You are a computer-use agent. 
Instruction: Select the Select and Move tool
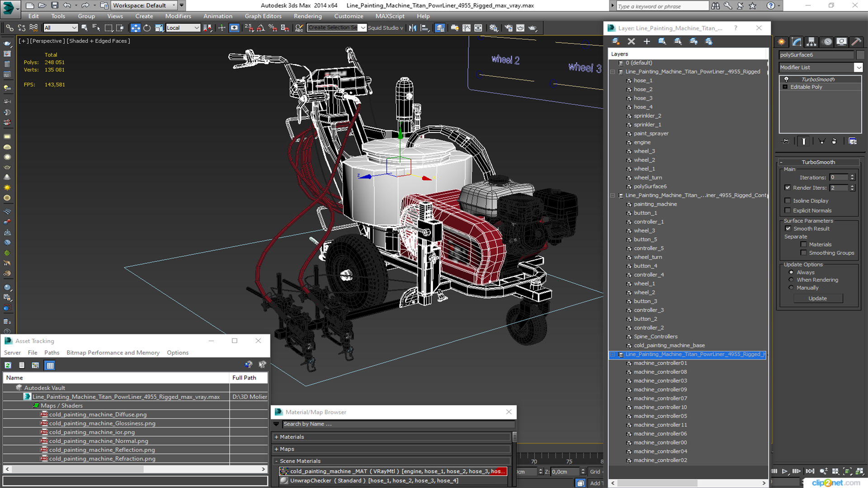(x=135, y=28)
